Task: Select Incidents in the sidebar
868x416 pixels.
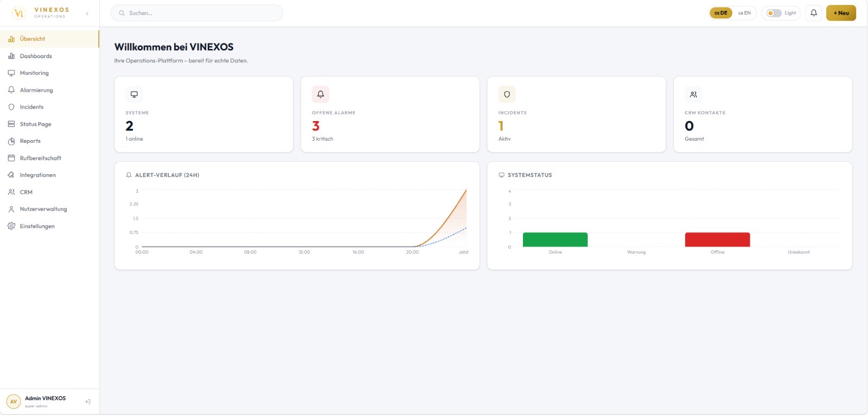Action: (49, 107)
